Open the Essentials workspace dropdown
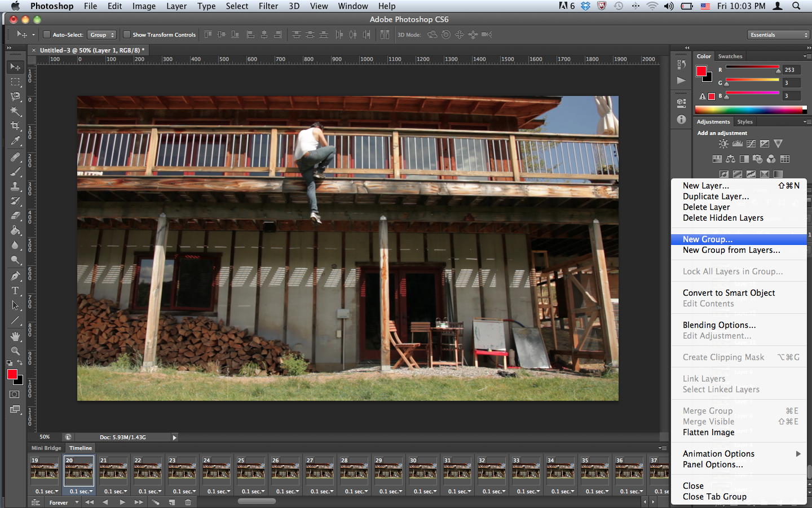Screen dimensions: 812x508 (779, 35)
